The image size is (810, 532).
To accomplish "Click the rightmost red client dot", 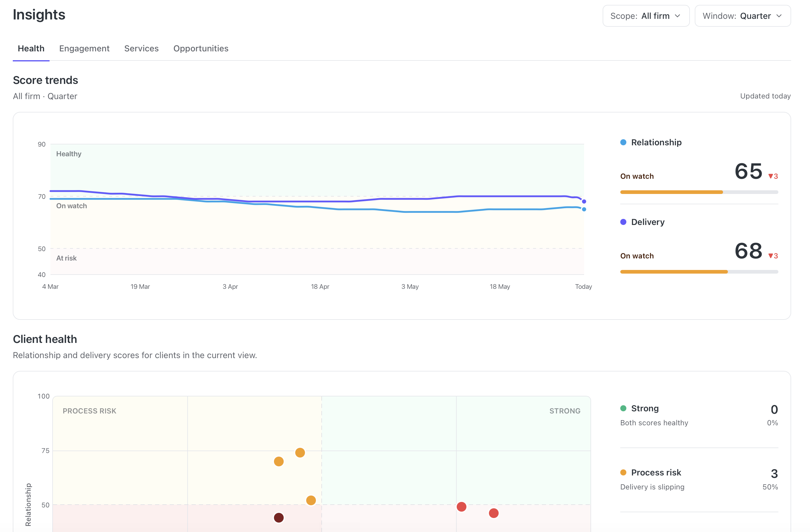I will tap(493, 513).
